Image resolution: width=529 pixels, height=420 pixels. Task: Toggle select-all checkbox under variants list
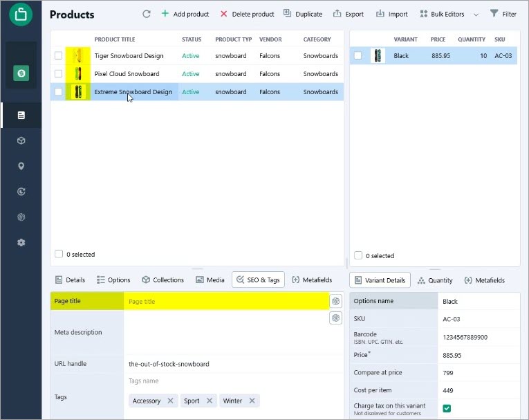[x=358, y=255]
